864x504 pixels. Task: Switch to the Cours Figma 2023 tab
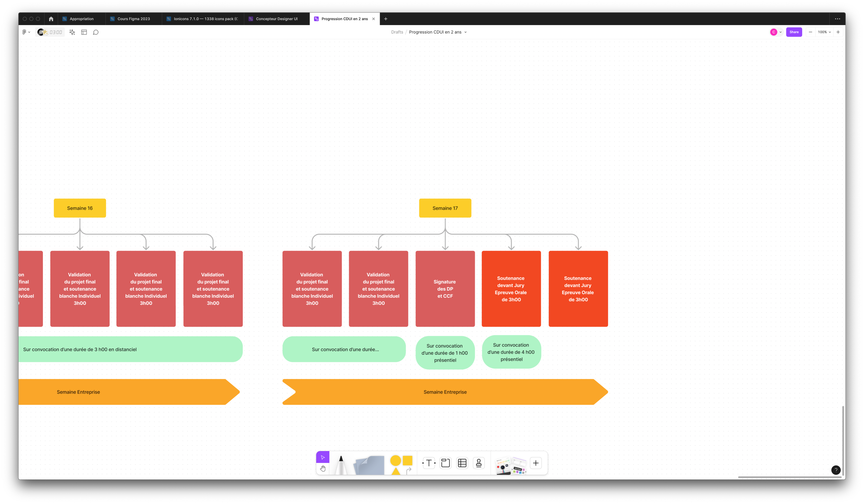click(x=133, y=19)
